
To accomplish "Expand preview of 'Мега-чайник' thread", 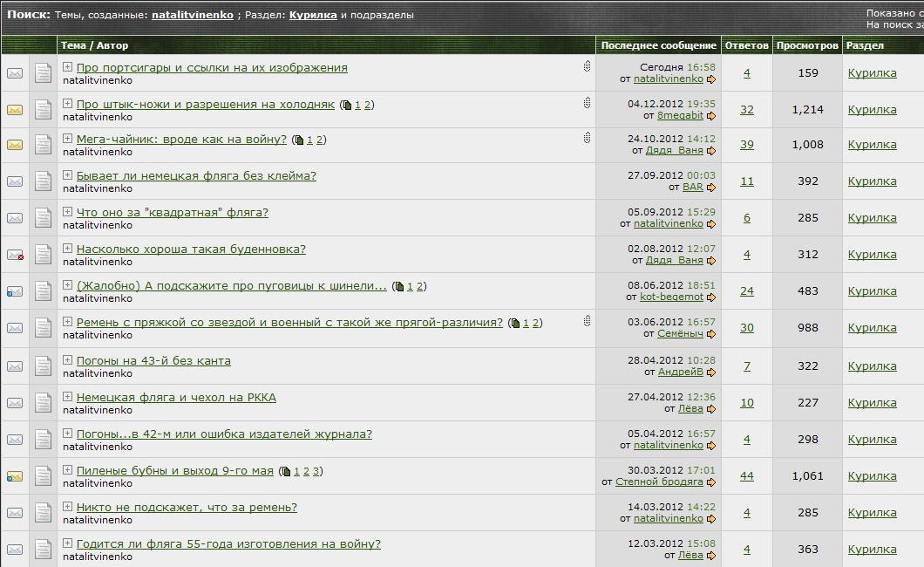I will (67, 139).
